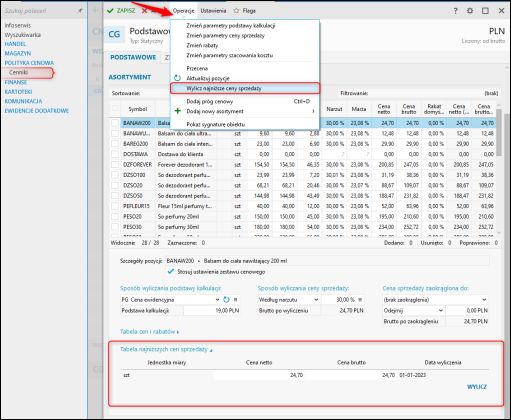Expand the Odejmij dropdown

(413, 310)
